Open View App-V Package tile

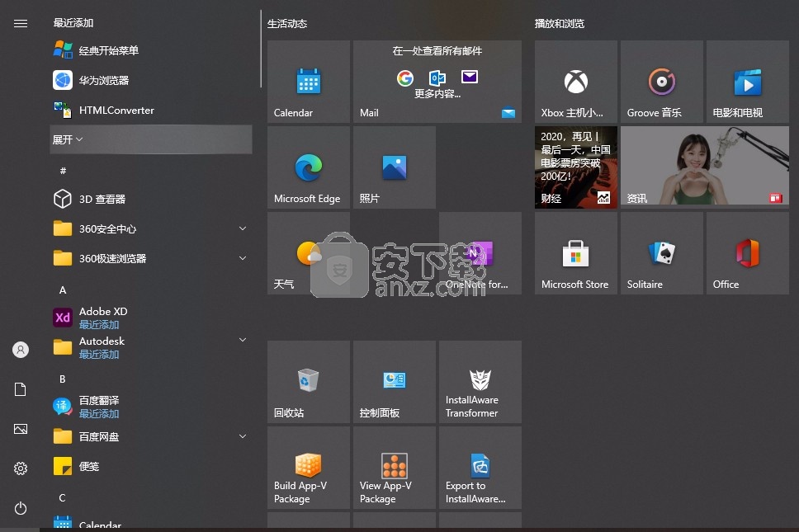point(395,468)
